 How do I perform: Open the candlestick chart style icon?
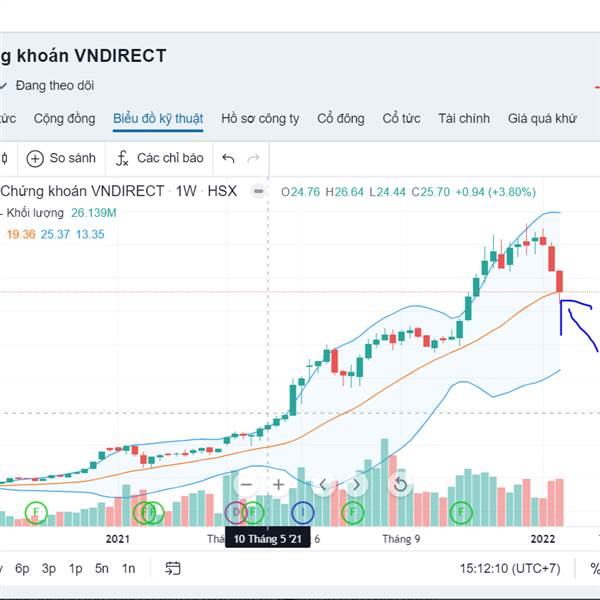[x=5, y=158]
